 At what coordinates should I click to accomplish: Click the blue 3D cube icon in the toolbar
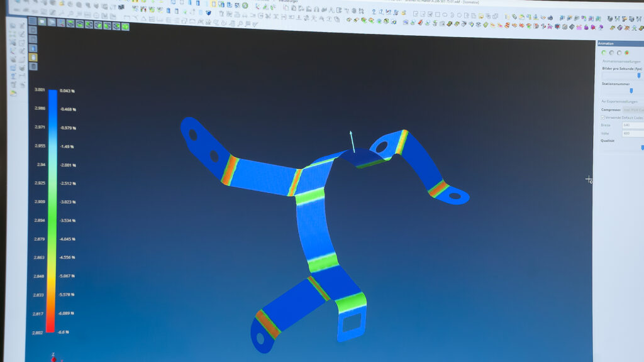click(x=208, y=13)
